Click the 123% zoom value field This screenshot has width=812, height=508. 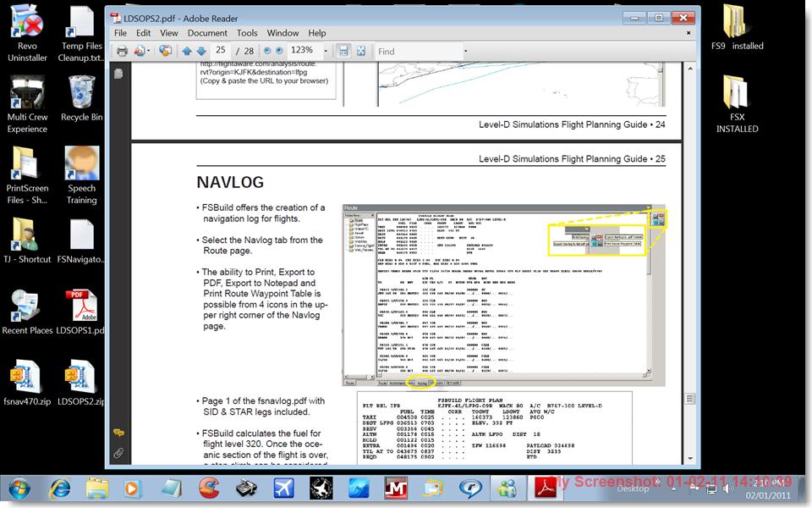[x=303, y=50]
